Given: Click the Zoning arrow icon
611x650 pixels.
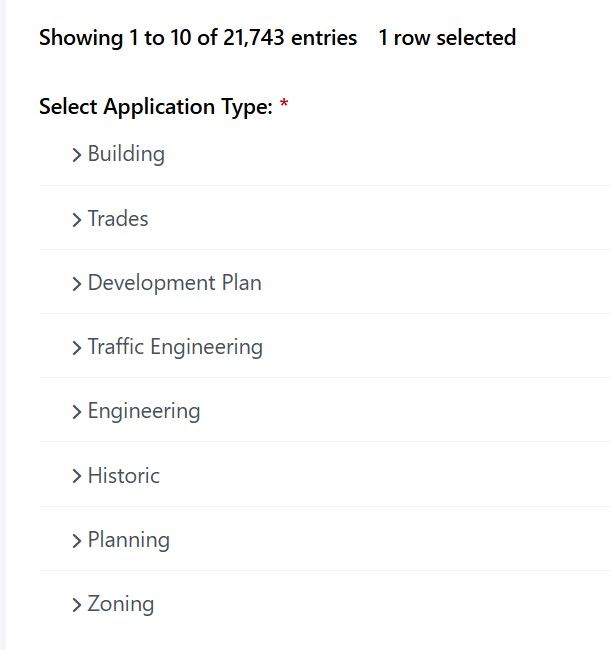Looking at the screenshot, I should coord(77,605).
